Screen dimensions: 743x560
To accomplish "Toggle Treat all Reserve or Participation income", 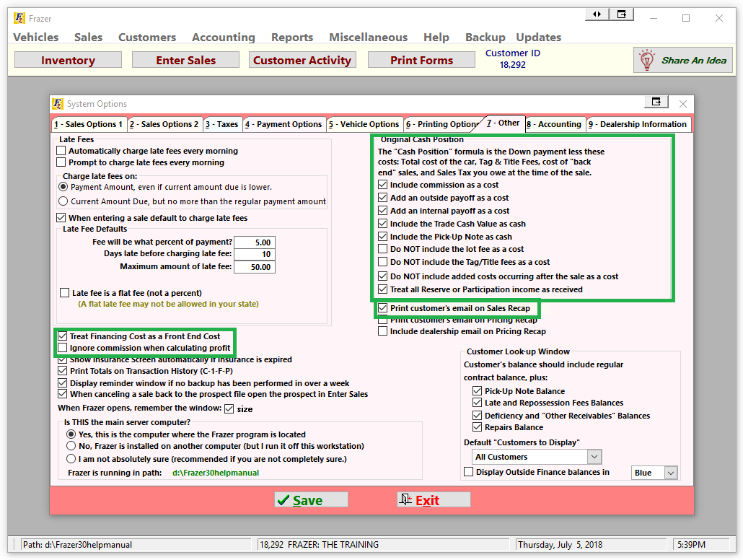I will pos(383,289).
